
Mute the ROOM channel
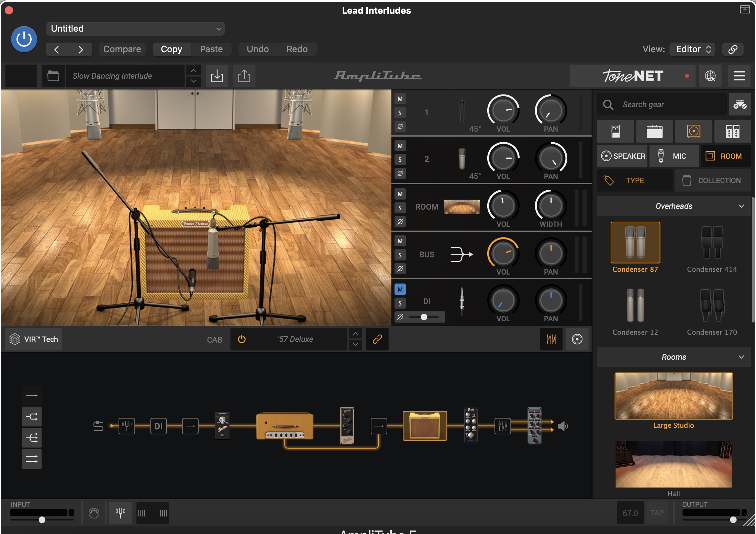point(400,194)
